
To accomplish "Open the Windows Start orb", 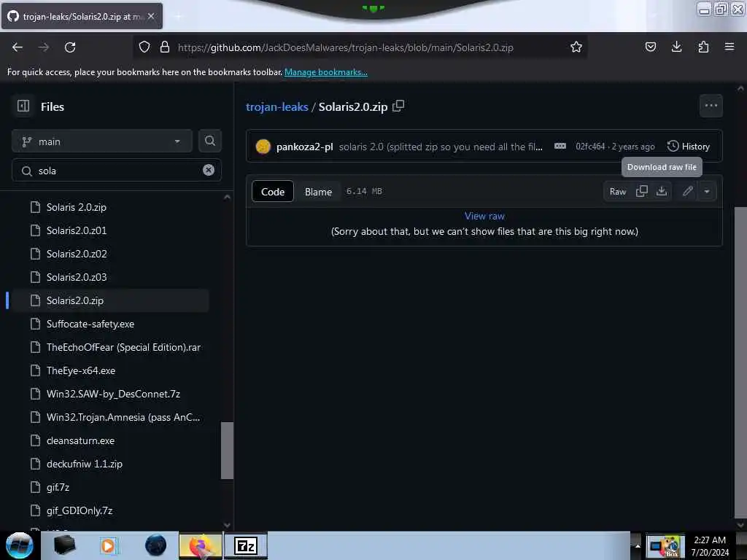I will [x=20, y=545].
